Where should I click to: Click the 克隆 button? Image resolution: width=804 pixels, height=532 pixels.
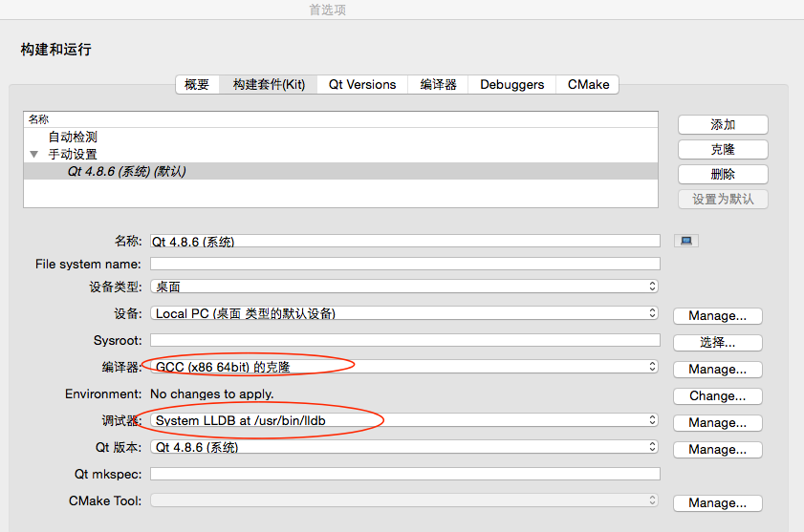tap(723, 149)
